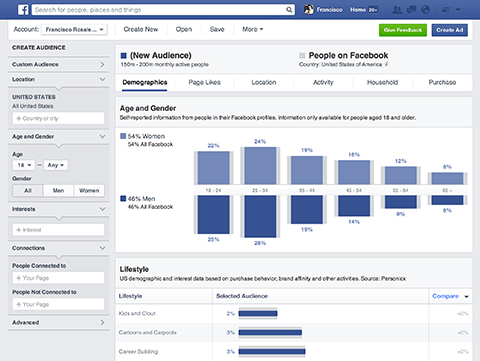This screenshot has height=361, width=480.
Task: Click the People on Facebook gray square
Action: point(302,55)
